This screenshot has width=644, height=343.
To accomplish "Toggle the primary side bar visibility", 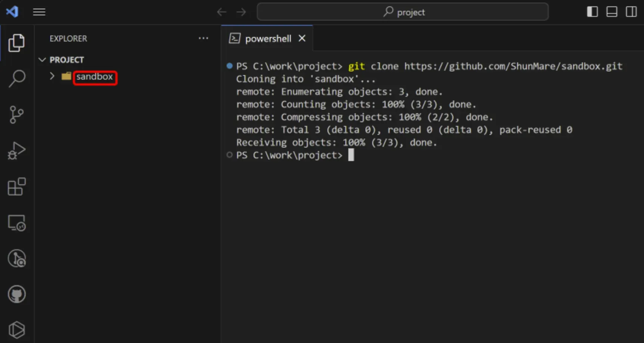I will [592, 12].
